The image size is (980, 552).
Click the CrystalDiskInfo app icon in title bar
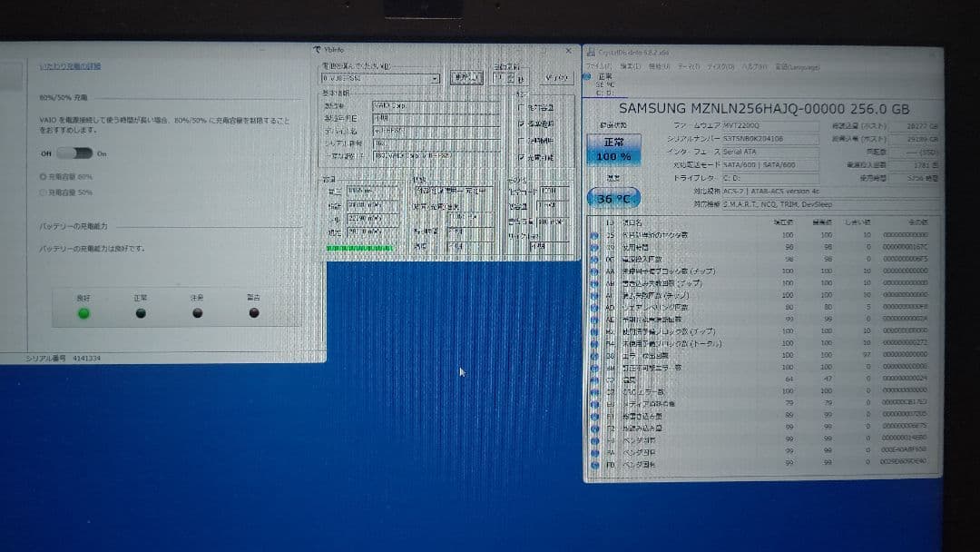tap(590, 54)
